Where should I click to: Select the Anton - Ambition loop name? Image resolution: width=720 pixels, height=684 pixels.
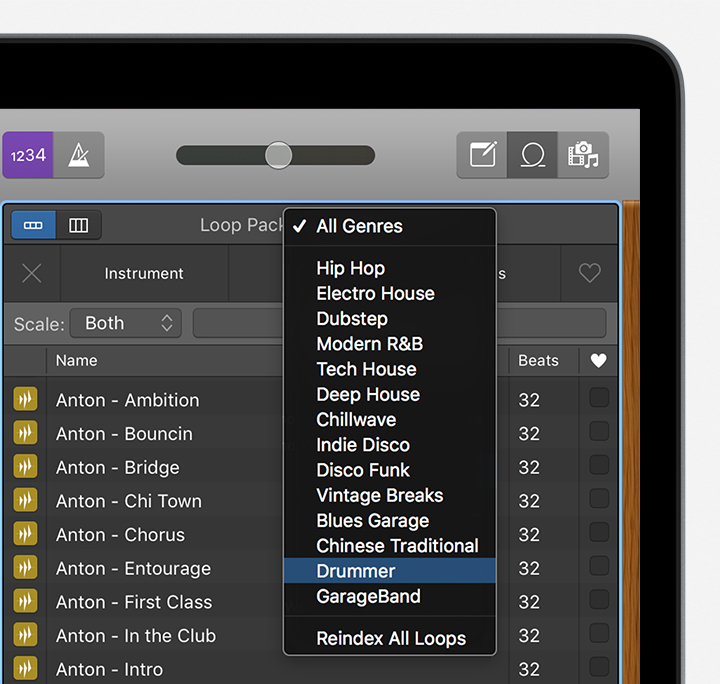point(128,400)
